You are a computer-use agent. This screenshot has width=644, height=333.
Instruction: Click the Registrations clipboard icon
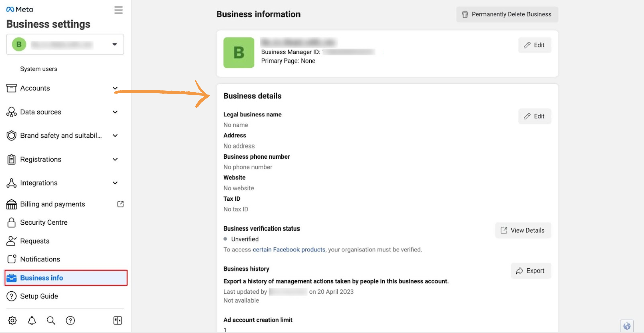11,159
